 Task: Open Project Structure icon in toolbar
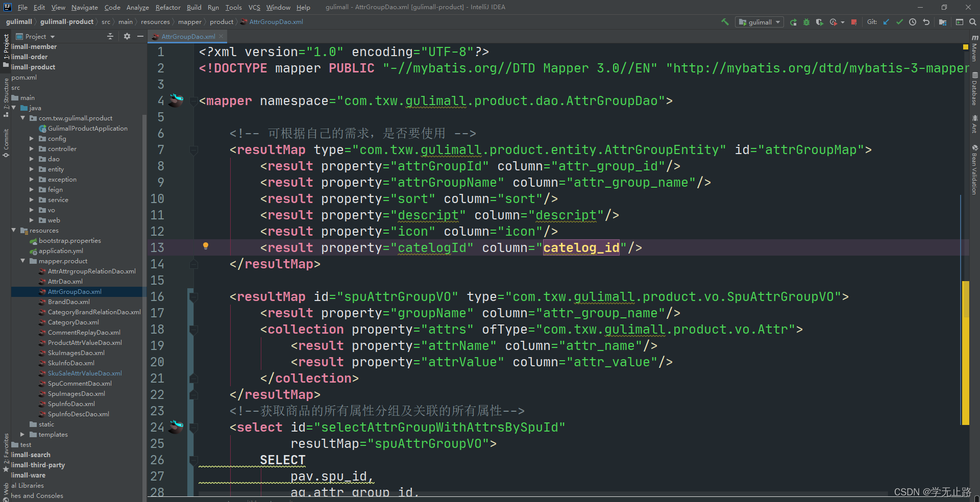pos(943,22)
